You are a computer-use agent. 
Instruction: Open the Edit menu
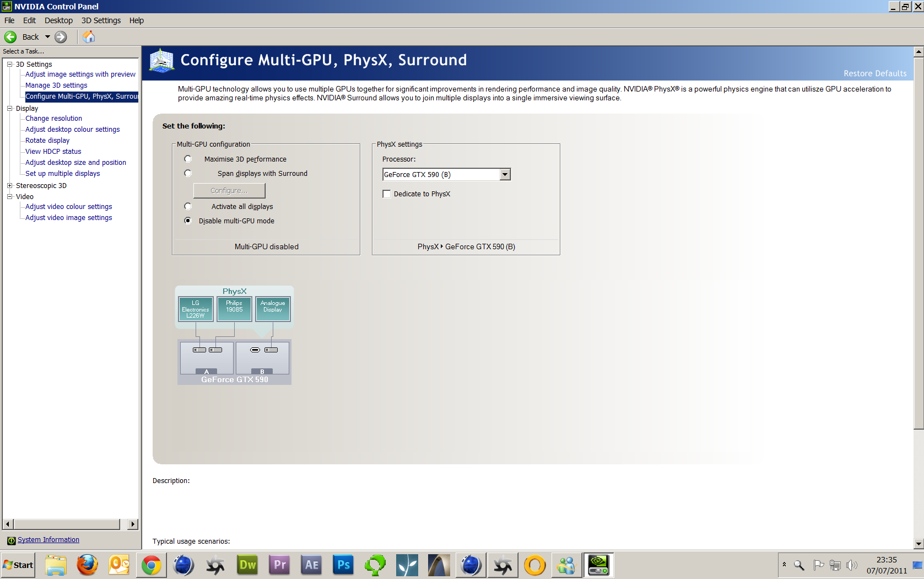point(29,20)
